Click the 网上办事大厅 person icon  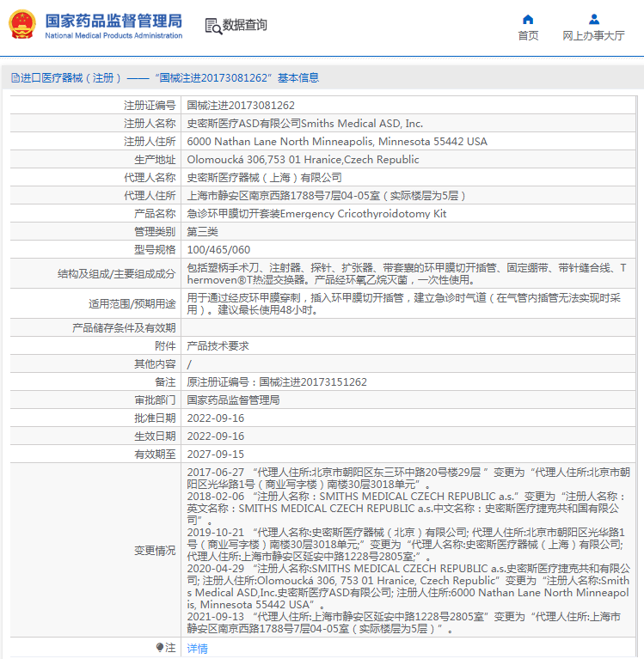coord(593,19)
